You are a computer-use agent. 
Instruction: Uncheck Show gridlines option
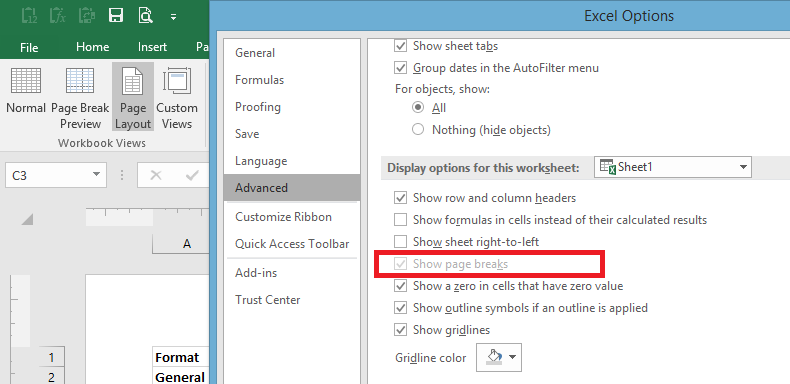pyautogui.click(x=401, y=330)
